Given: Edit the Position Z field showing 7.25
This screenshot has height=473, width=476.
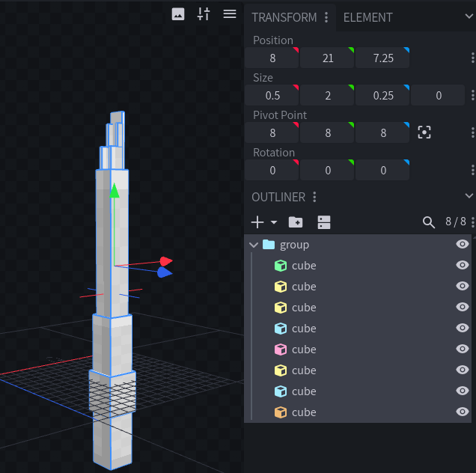Looking at the screenshot, I should (382, 58).
